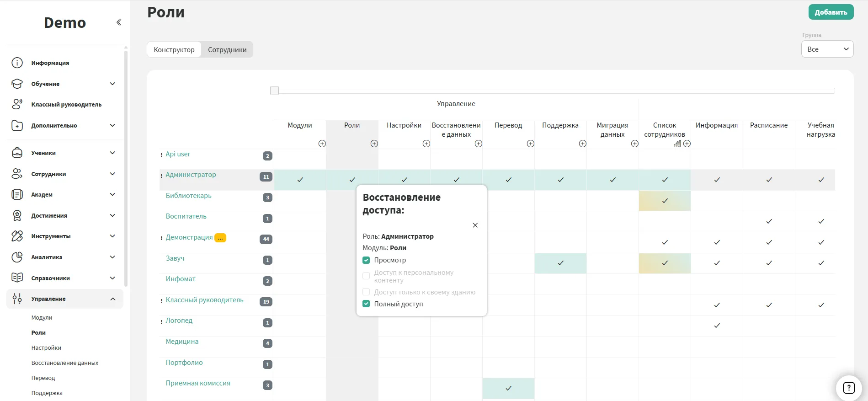868x401 pixels.
Task: Uncheck the Полный доступ checkbox
Action: [x=366, y=304]
